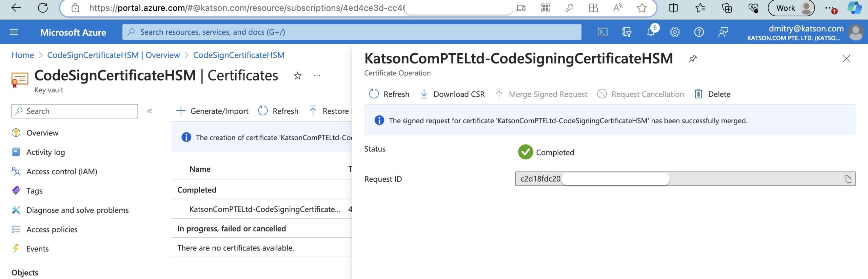The height and width of the screenshot is (279, 868).
Task: Open Access control (IAM) in sidebar
Action: (x=62, y=171)
